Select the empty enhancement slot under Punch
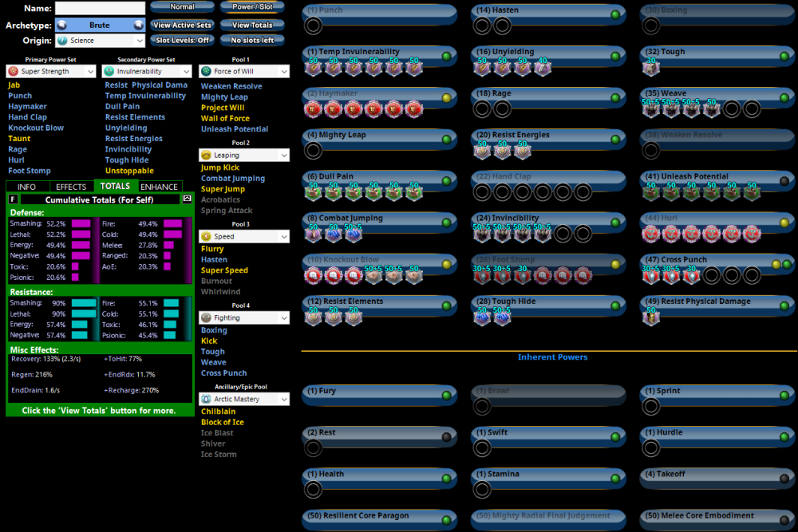The width and height of the screenshot is (798, 532). point(313,26)
